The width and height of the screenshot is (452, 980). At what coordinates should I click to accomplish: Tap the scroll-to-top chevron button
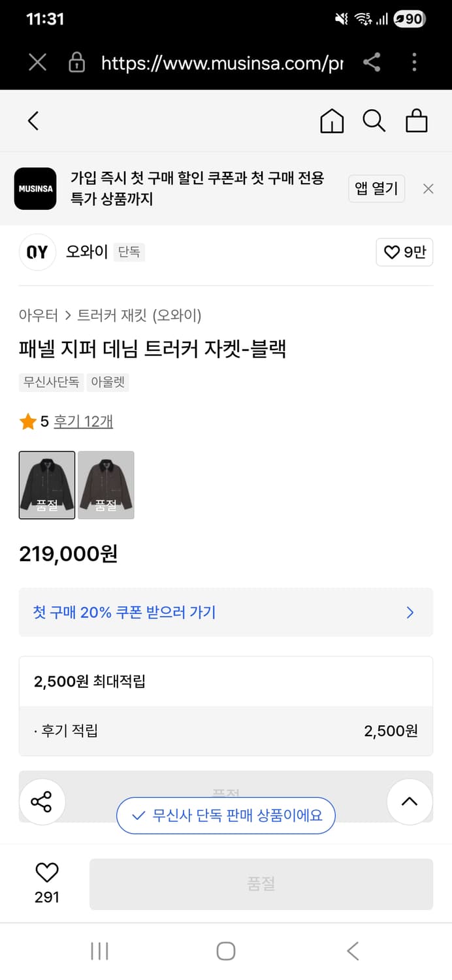tap(410, 801)
